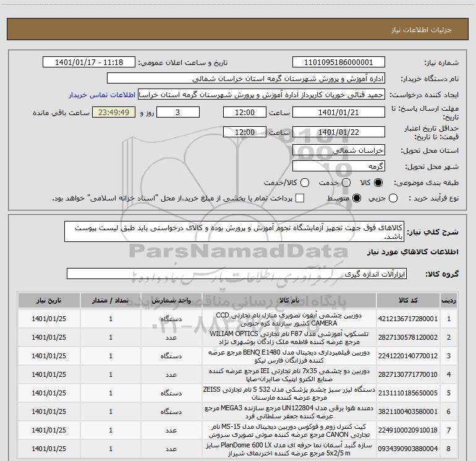
Task: Click the unit cell دستگاه in row 1
Action: click(x=171, y=319)
